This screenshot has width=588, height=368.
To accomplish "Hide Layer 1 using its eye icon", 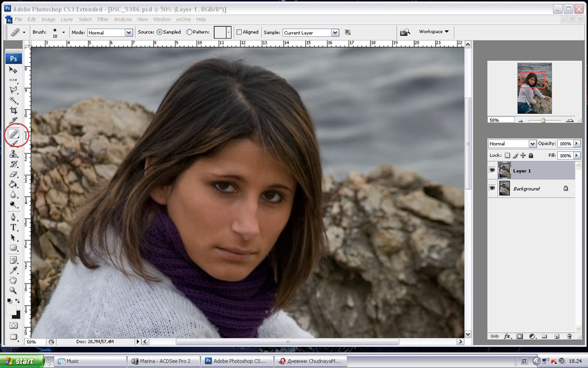I will click(492, 170).
